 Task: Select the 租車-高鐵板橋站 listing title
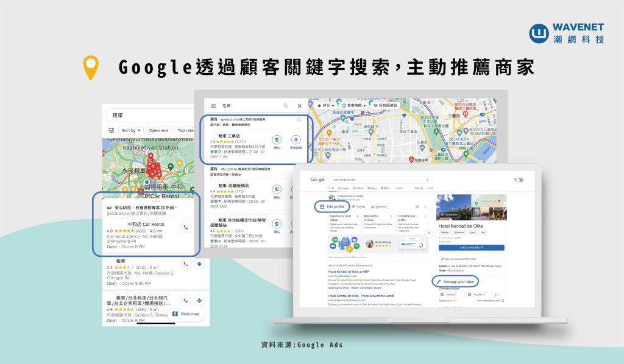pos(233,186)
